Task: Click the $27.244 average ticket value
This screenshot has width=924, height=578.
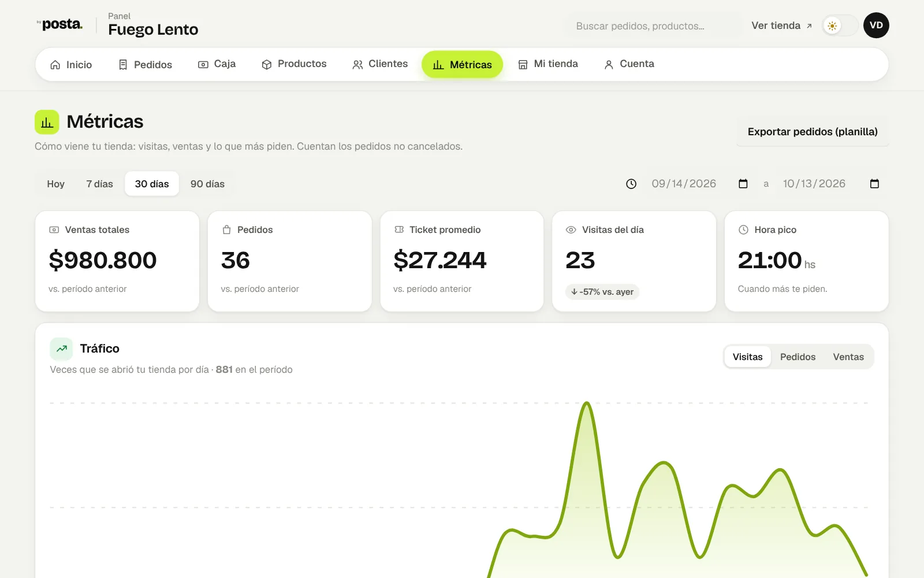Action: pos(440,260)
